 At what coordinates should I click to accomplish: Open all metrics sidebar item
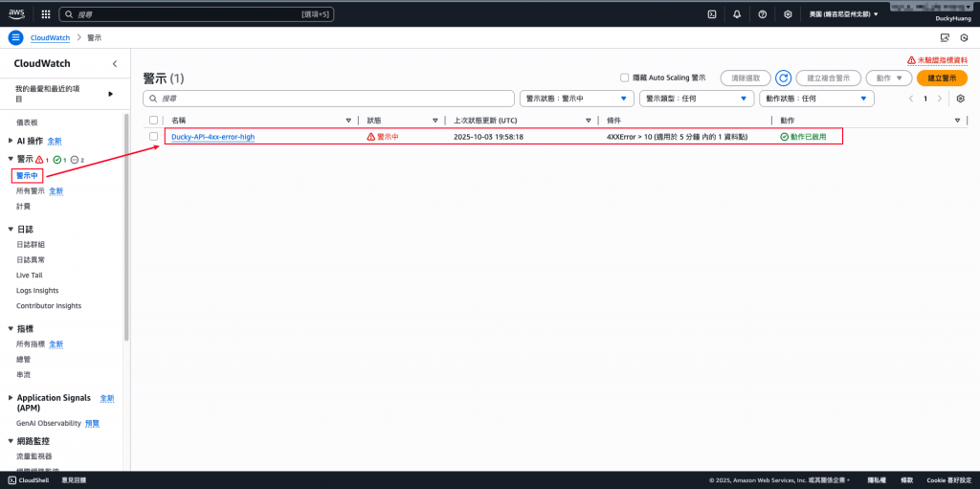pos(31,344)
